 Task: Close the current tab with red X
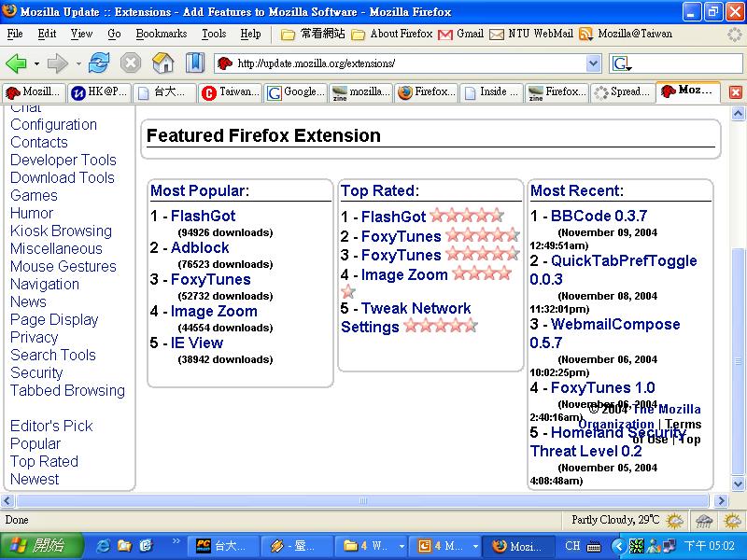point(736,92)
